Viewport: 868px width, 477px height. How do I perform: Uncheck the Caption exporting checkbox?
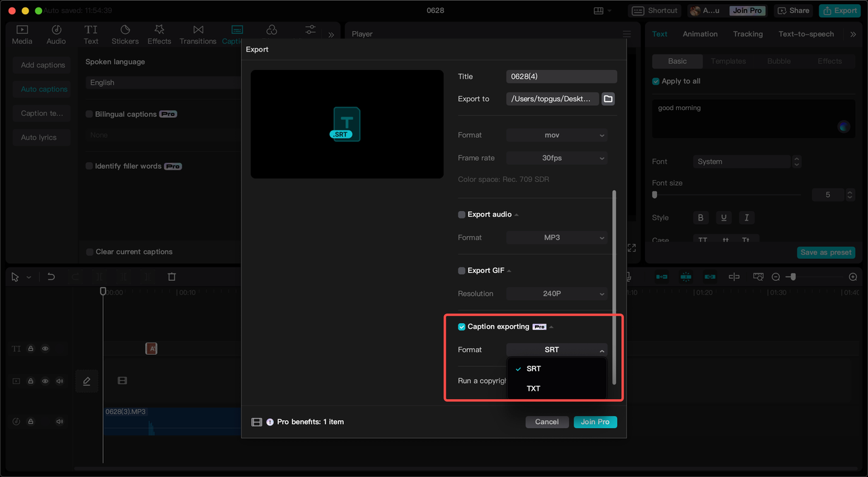point(462,327)
